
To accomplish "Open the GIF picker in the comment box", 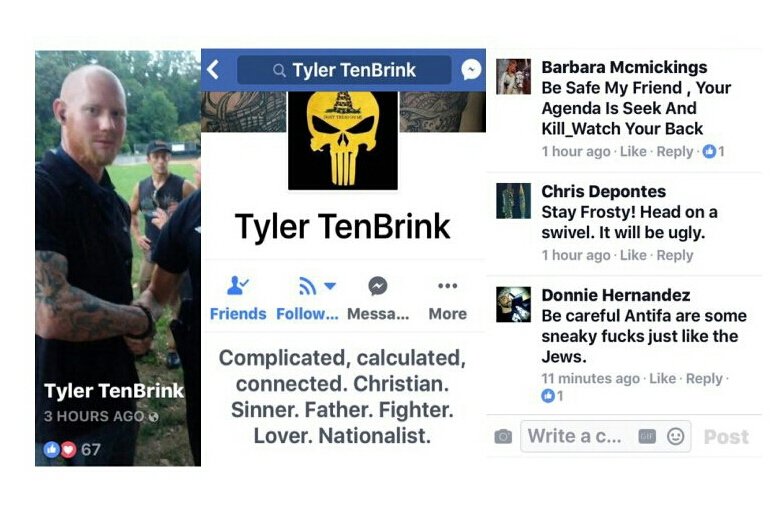I will [647, 436].
